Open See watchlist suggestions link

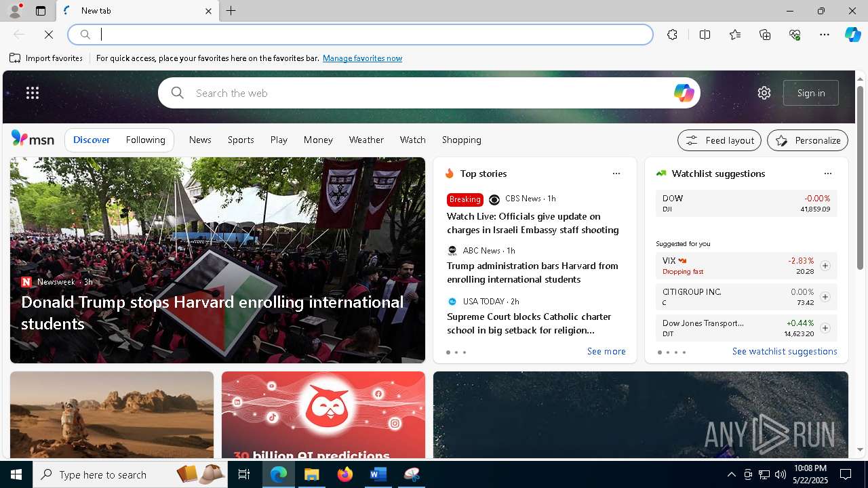click(785, 351)
